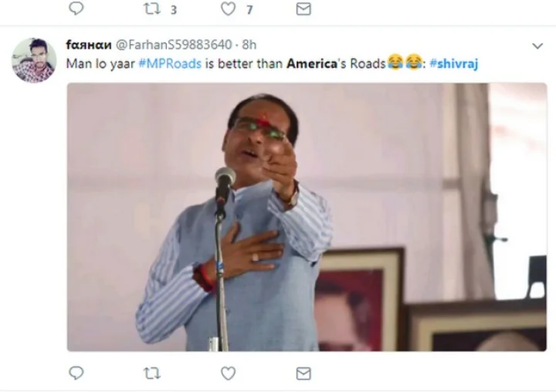
Task: Open the tweet's 8h timestamp
Action: [x=250, y=46]
